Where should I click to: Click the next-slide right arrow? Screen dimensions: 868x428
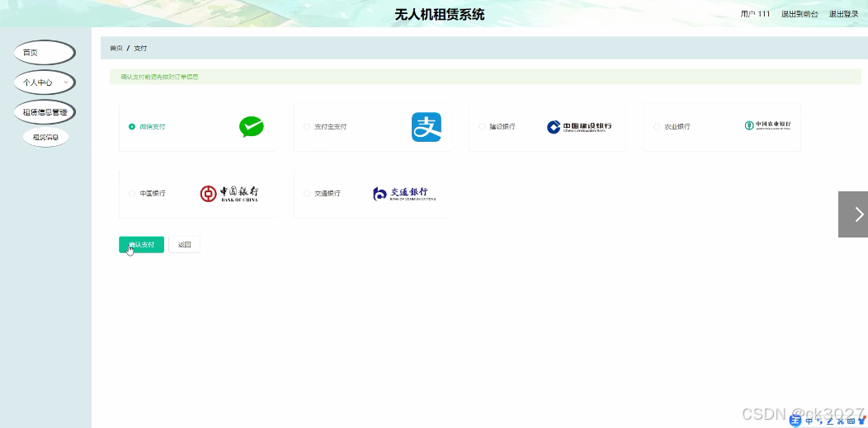pos(853,214)
